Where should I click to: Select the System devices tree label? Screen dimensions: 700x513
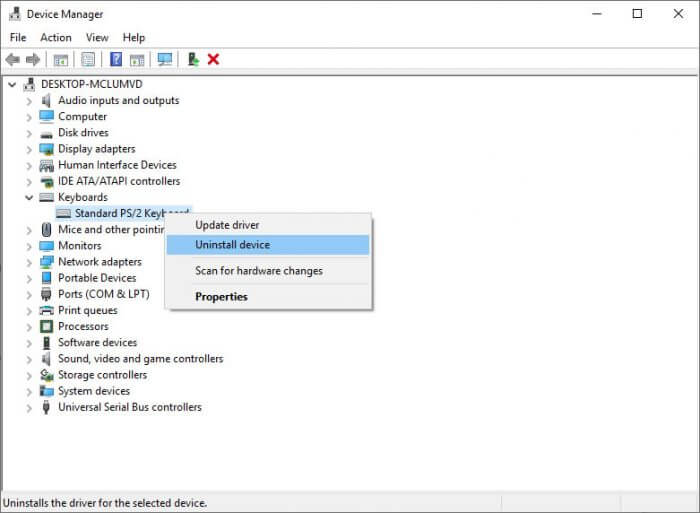click(x=94, y=391)
